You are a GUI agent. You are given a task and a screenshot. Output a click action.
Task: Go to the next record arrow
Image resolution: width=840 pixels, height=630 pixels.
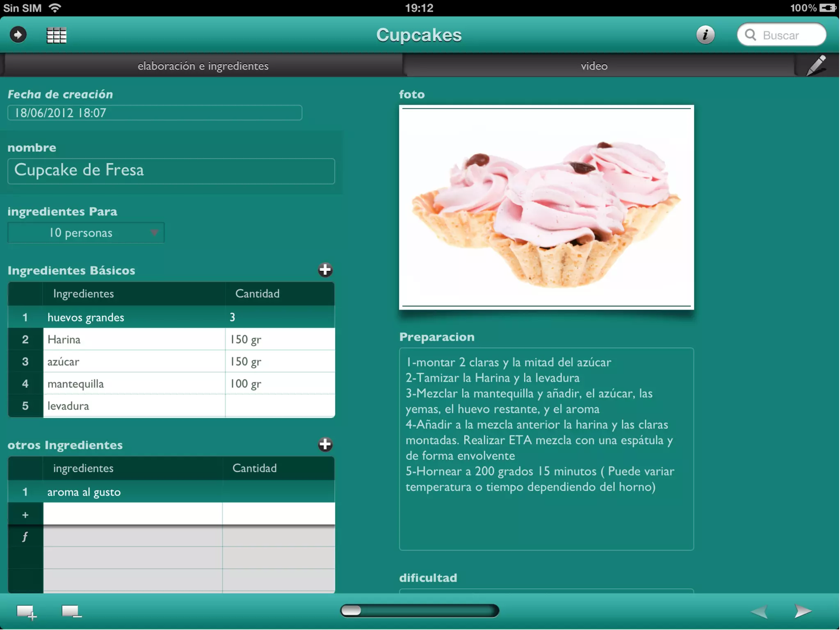pyautogui.click(x=803, y=611)
